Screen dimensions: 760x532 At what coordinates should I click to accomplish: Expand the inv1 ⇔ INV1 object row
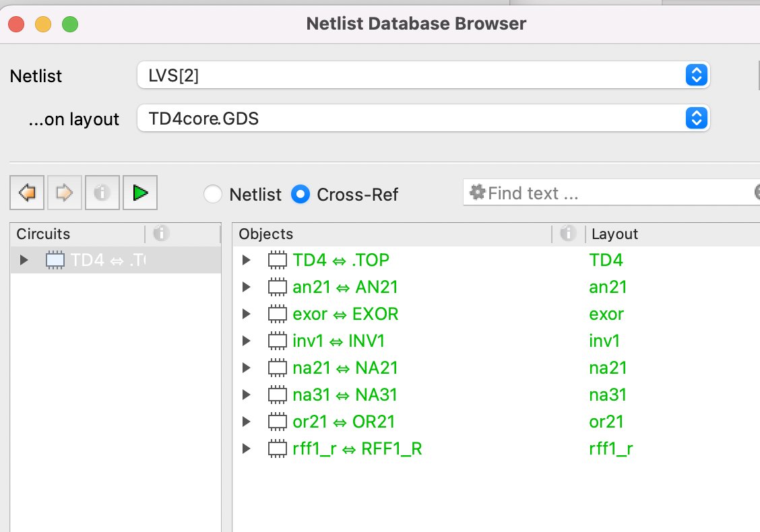246,341
